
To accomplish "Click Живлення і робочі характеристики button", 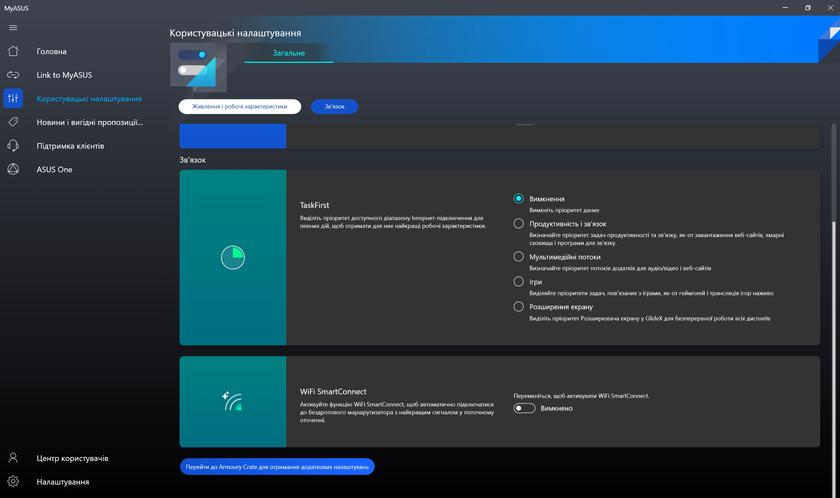I will coord(240,106).
